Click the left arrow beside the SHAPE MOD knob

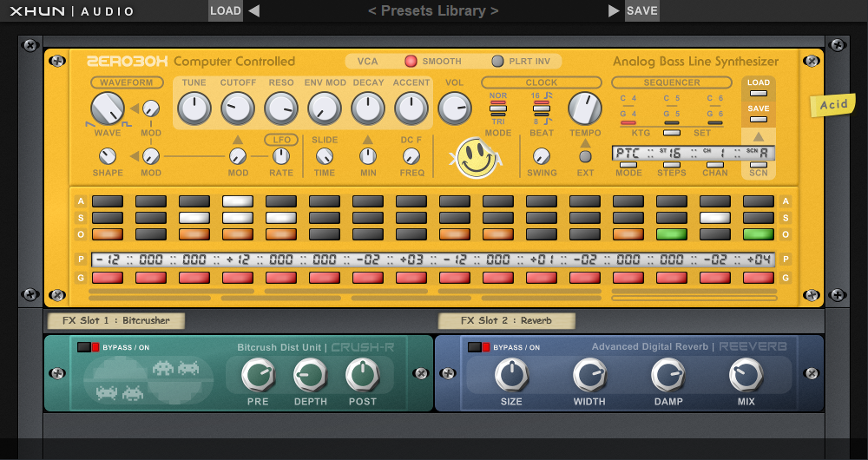[x=135, y=156]
